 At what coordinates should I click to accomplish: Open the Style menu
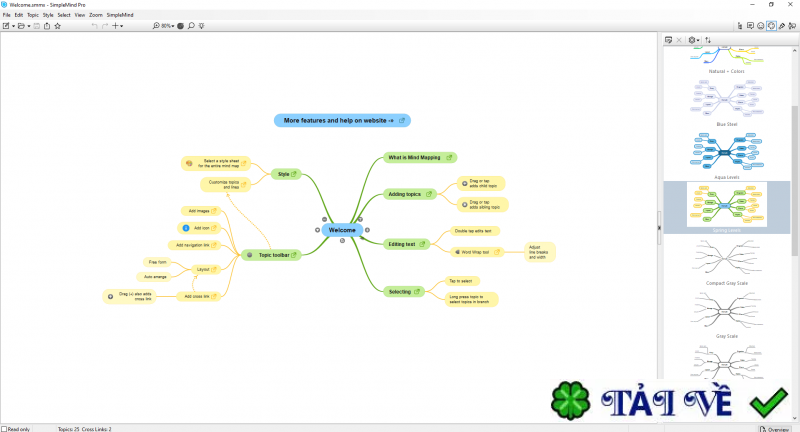pos(48,15)
